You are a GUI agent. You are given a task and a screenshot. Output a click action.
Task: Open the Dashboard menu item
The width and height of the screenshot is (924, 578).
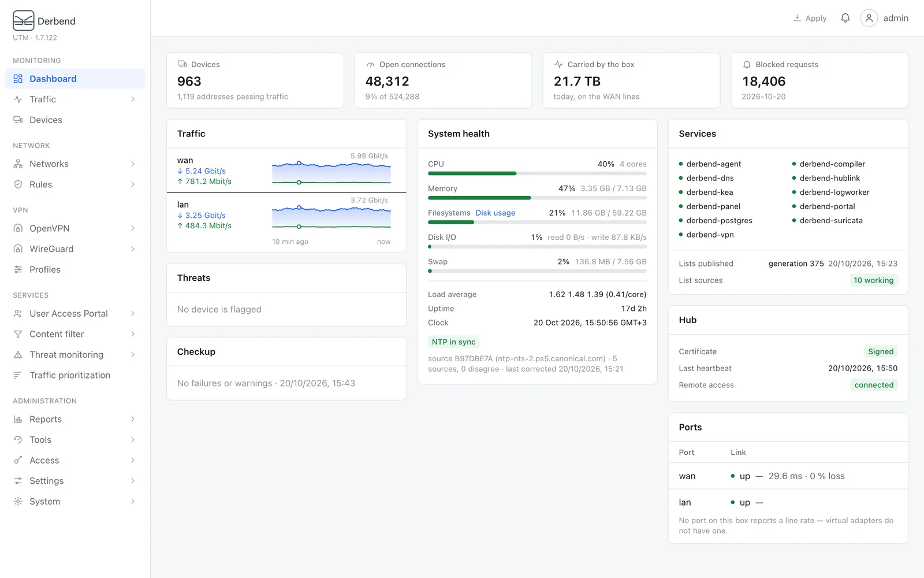coord(75,79)
